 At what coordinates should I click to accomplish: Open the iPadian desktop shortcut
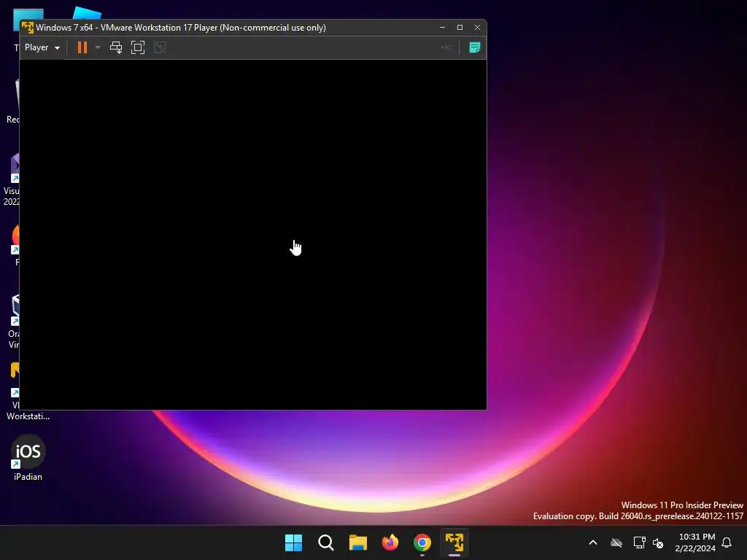click(28, 457)
